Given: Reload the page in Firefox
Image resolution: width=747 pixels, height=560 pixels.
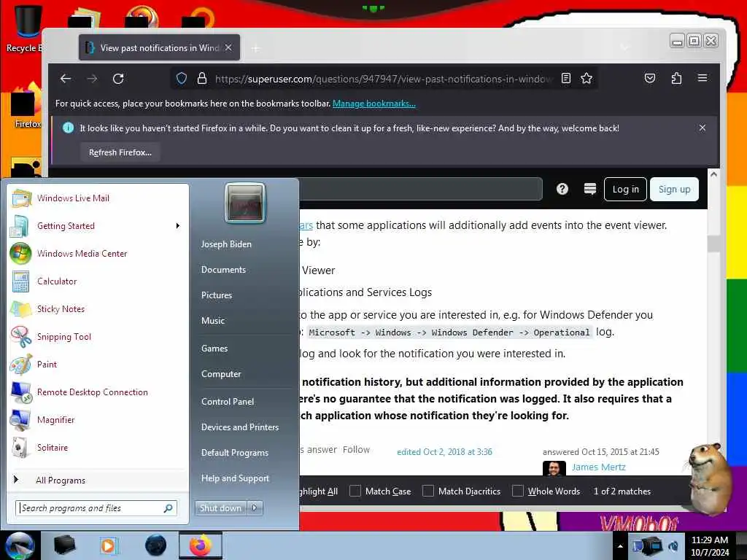Looking at the screenshot, I should tap(118, 79).
